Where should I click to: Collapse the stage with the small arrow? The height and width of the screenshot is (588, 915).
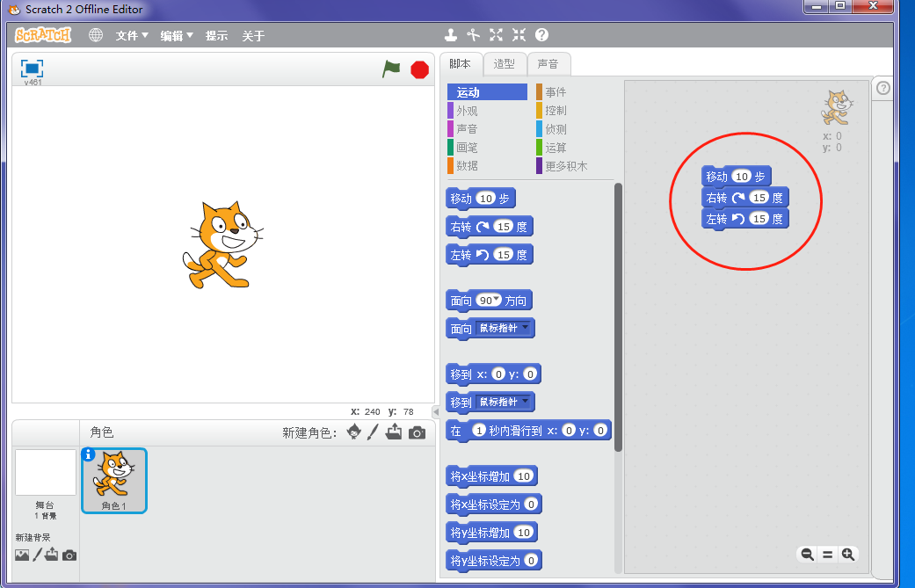point(435,412)
